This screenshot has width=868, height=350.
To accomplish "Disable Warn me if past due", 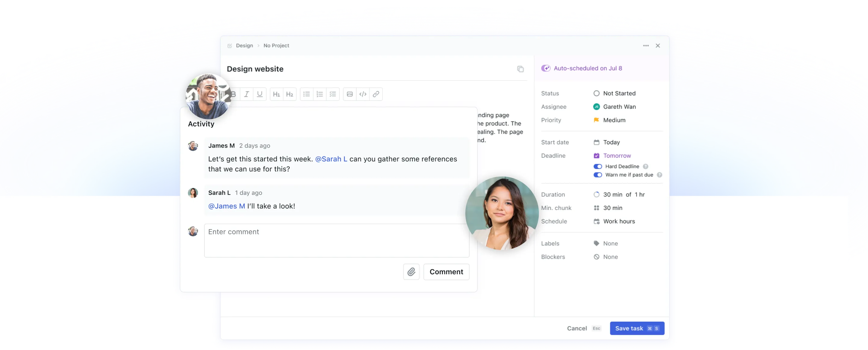I will pyautogui.click(x=597, y=175).
